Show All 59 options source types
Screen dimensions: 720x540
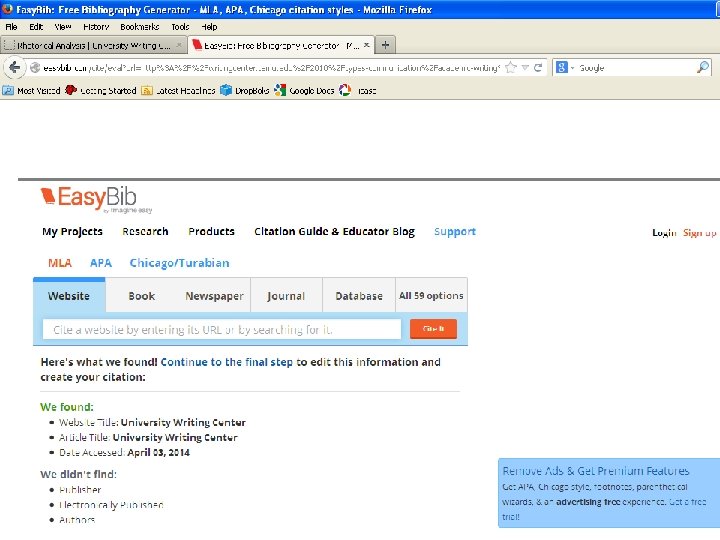pyautogui.click(x=431, y=296)
